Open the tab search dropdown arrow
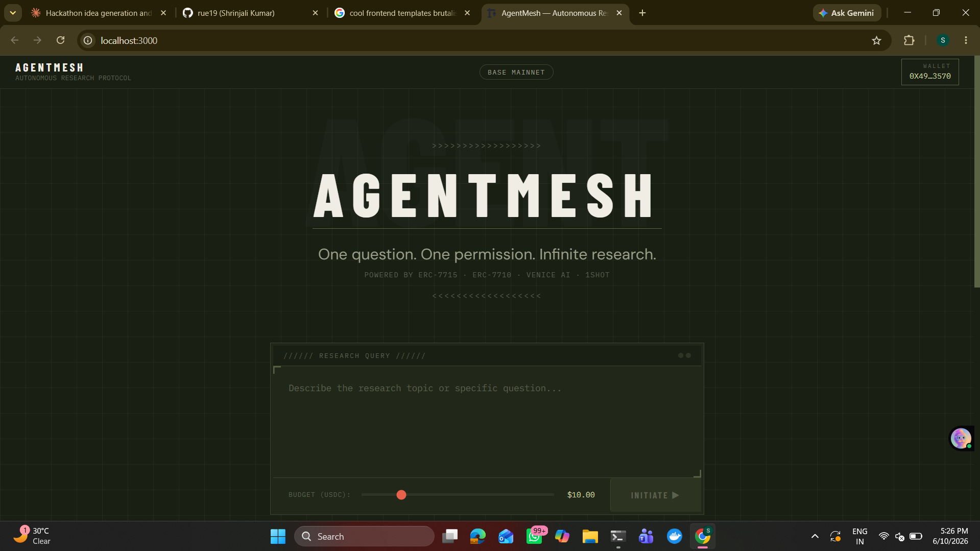Viewport: 980px width, 551px height. pyautogui.click(x=13, y=13)
